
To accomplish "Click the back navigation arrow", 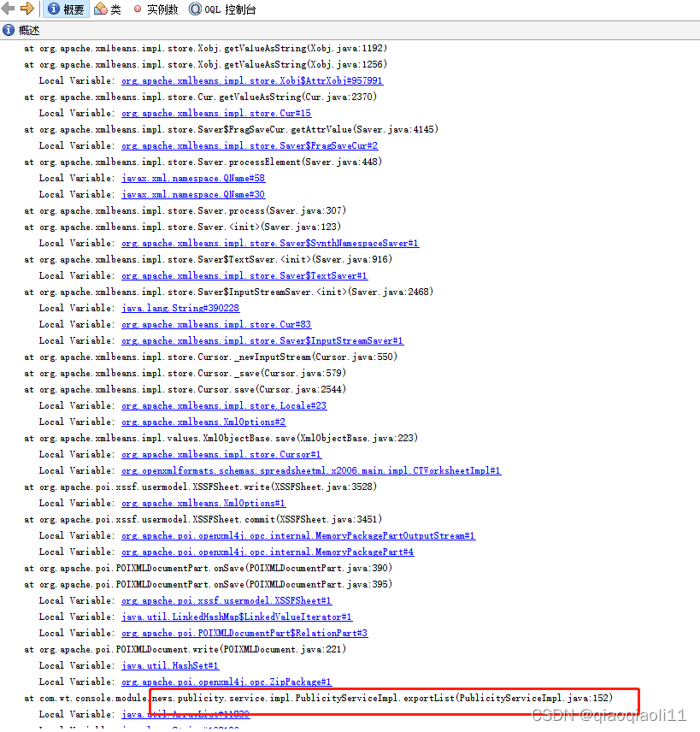I will pyautogui.click(x=8, y=8).
